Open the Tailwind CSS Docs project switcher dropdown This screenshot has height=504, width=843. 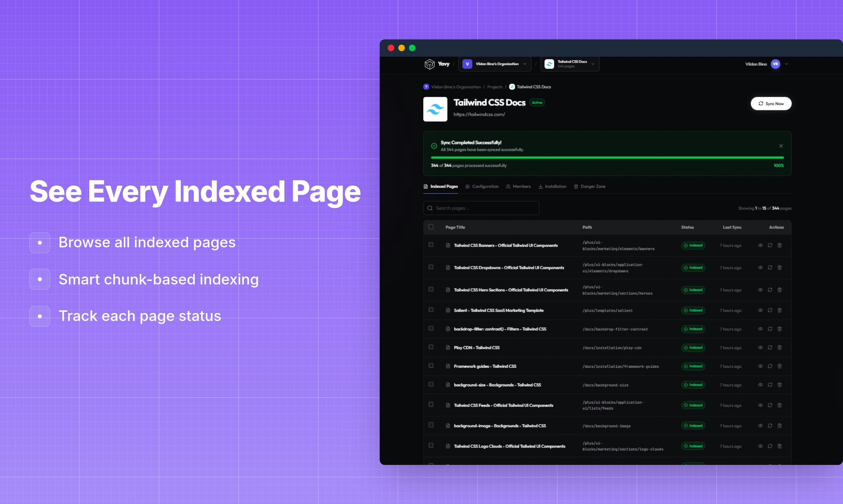coord(593,64)
